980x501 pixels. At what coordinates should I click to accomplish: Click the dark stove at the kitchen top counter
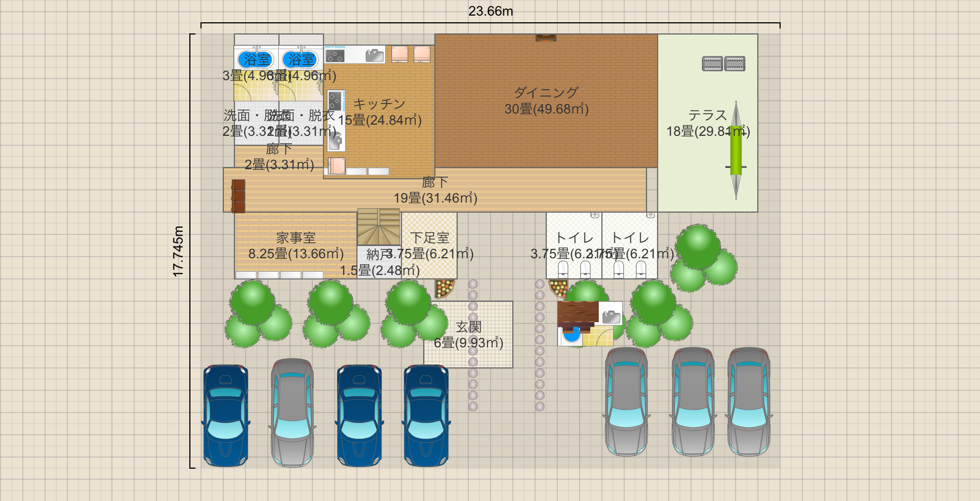point(335,56)
